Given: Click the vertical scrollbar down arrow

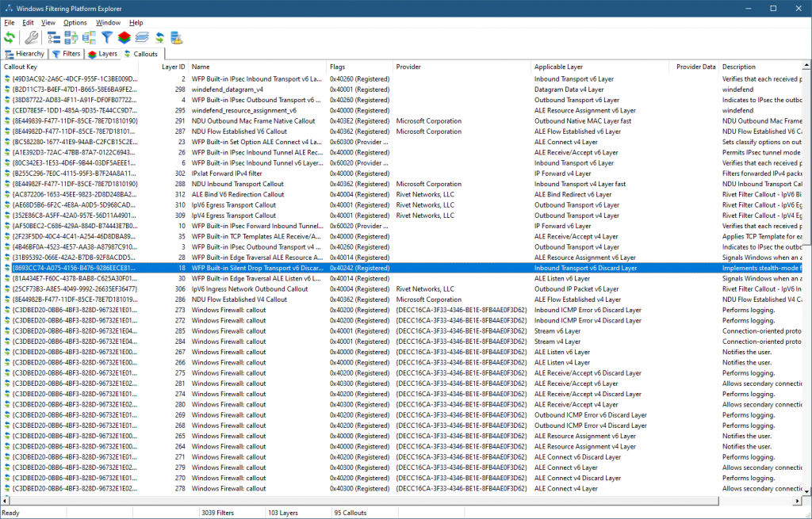Looking at the screenshot, I should [806, 489].
